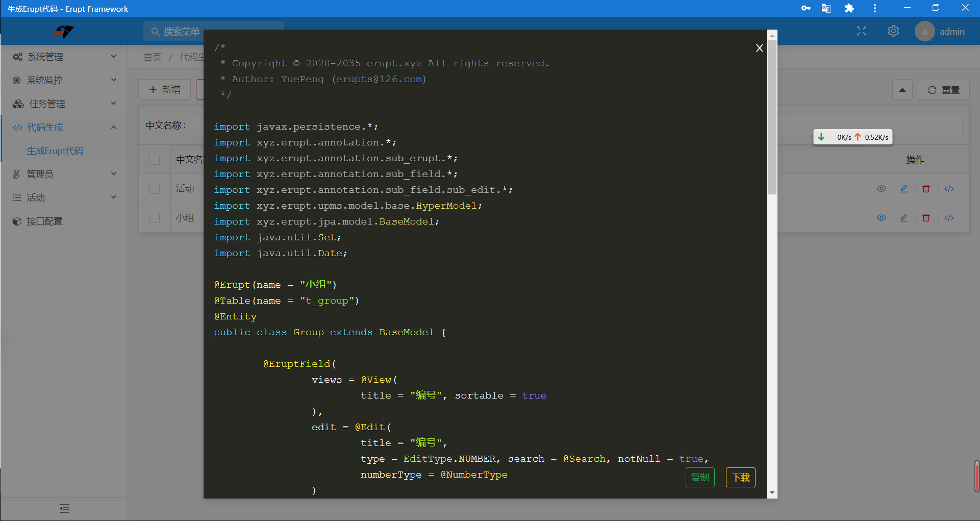The width and height of the screenshot is (980, 521).
Task: Close the generated code dialog
Action: [759, 48]
